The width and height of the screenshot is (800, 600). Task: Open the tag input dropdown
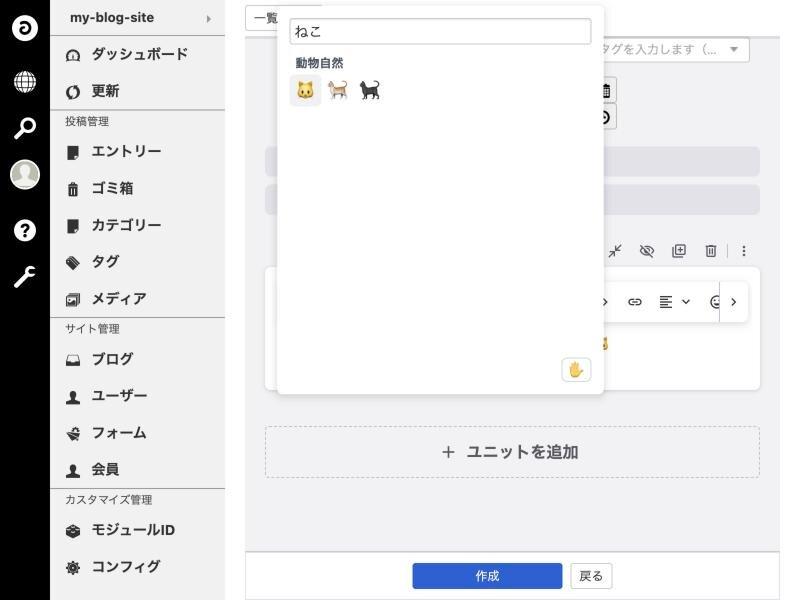coord(734,49)
